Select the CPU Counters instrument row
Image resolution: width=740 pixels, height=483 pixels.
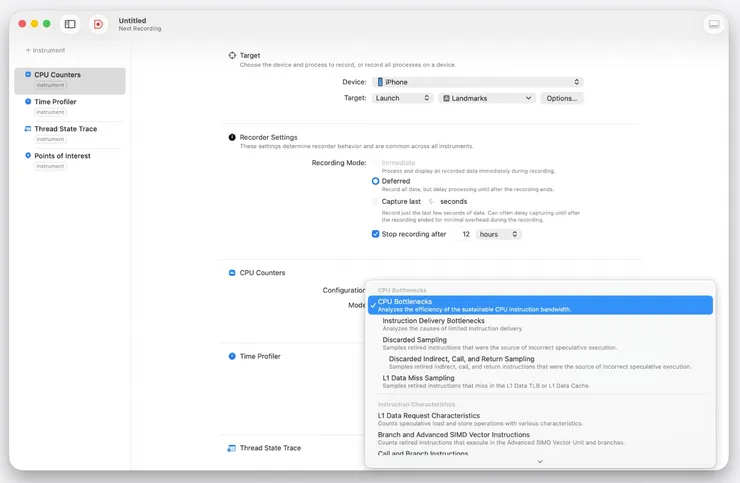click(x=70, y=81)
